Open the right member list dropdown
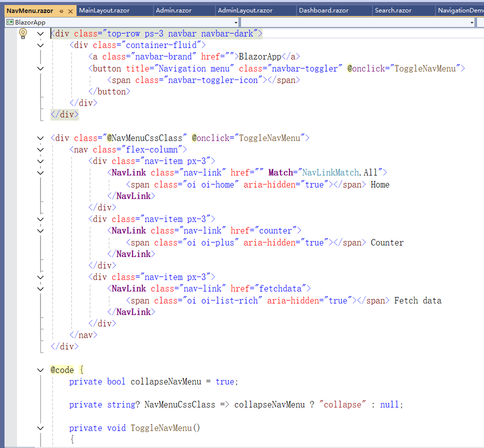Viewport: 484px width, 448px height. [470, 22]
